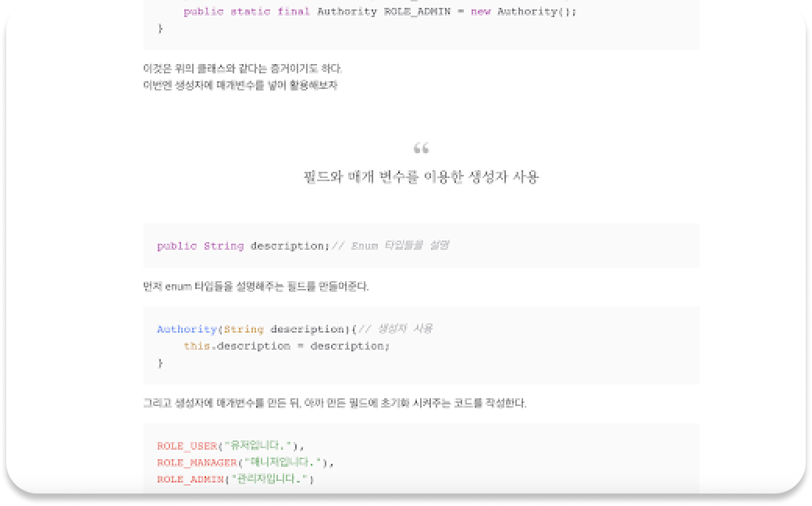Click the closing brace under 'this.description' line

click(160, 363)
